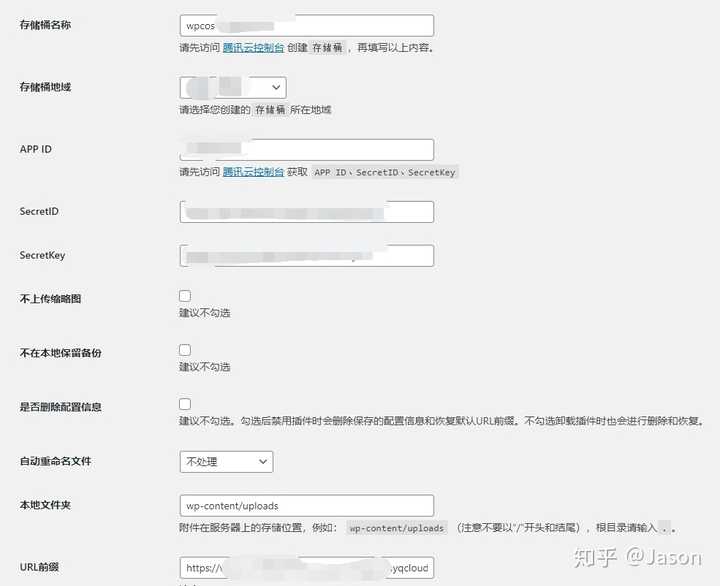
Task: Click the URL前缀 label on the left
Action: point(41,567)
